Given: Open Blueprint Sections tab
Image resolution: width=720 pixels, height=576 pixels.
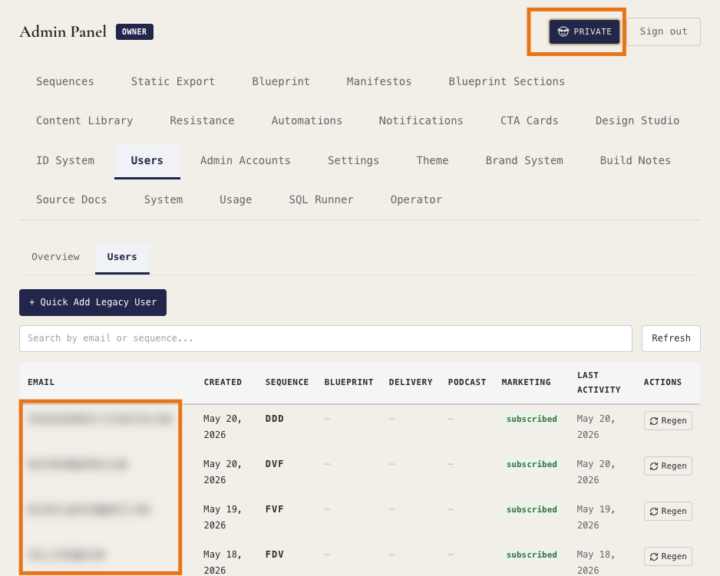Looking at the screenshot, I should pyautogui.click(x=506, y=81).
